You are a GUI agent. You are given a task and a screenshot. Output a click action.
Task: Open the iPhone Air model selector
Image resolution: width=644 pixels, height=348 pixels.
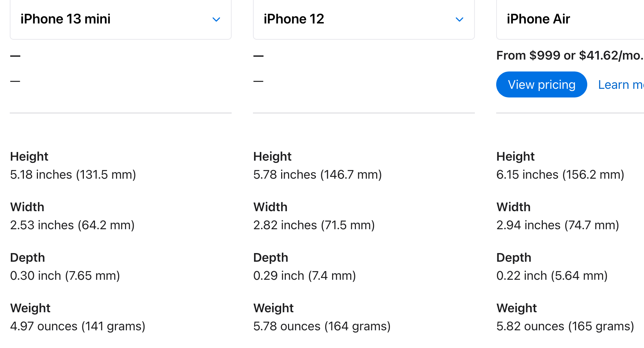570,19
